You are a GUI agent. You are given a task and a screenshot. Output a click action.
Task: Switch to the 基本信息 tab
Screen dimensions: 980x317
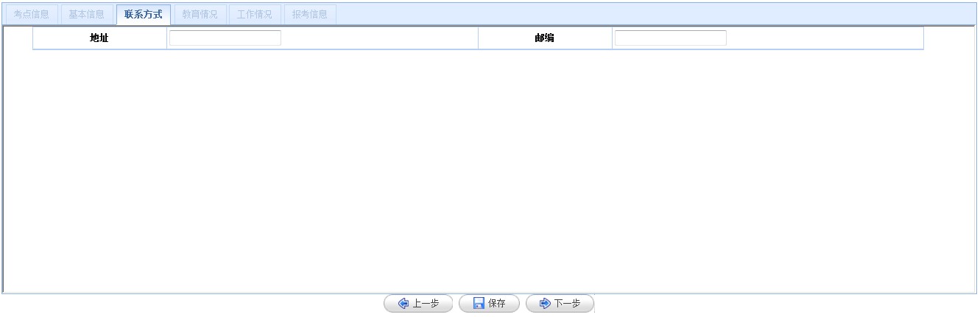coord(86,15)
